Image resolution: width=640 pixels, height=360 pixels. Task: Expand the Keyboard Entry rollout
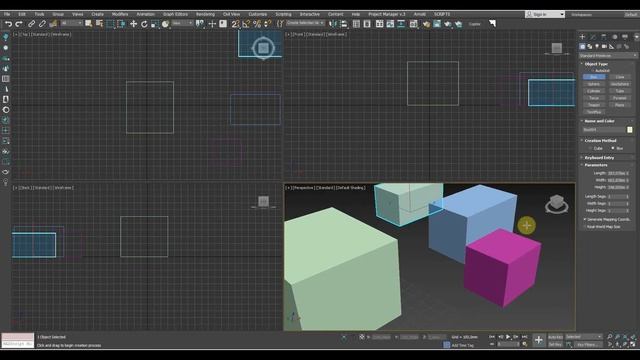tap(599, 158)
